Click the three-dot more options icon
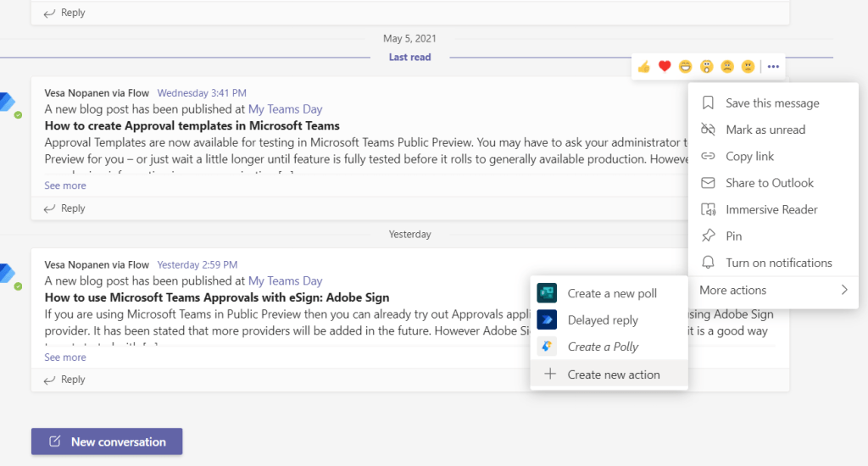 (x=773, y=66)
